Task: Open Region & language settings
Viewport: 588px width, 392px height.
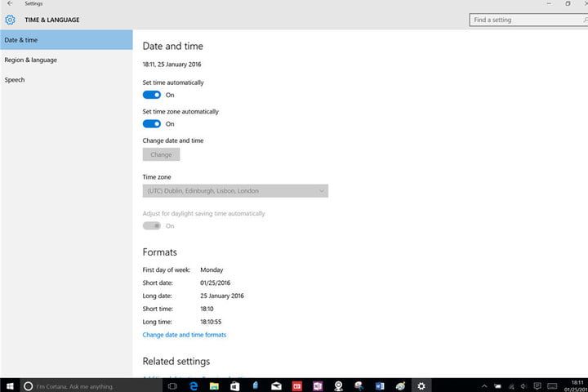Action: pyautogui.click(x=66, y=60)
